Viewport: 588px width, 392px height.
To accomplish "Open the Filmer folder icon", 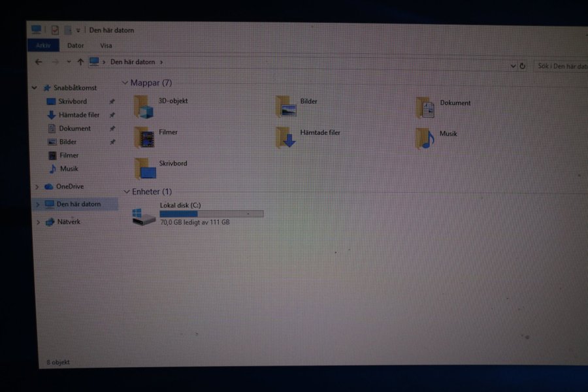I will point(144,137).
